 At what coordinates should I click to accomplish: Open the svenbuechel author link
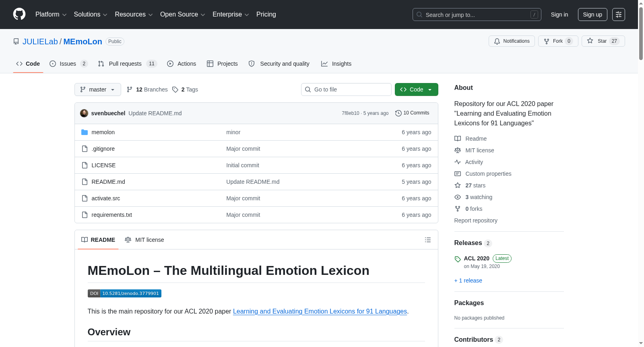(108, 113)
